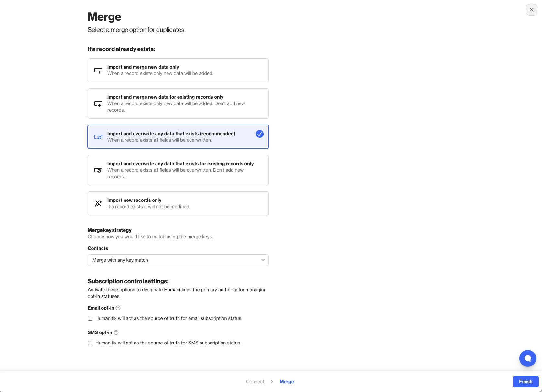
Task: Go back to the Connect step
Action: click(255, 382)
